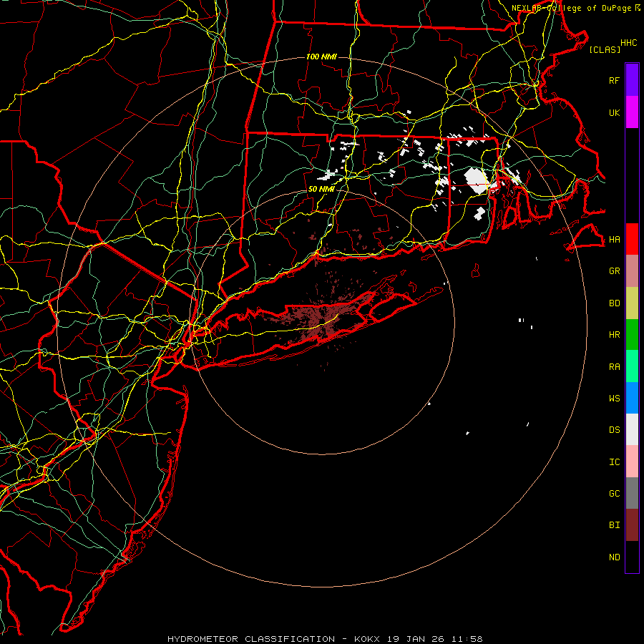Click the "BD" legend label
This screenshot has width=644, height=644.
pos(614,303)
